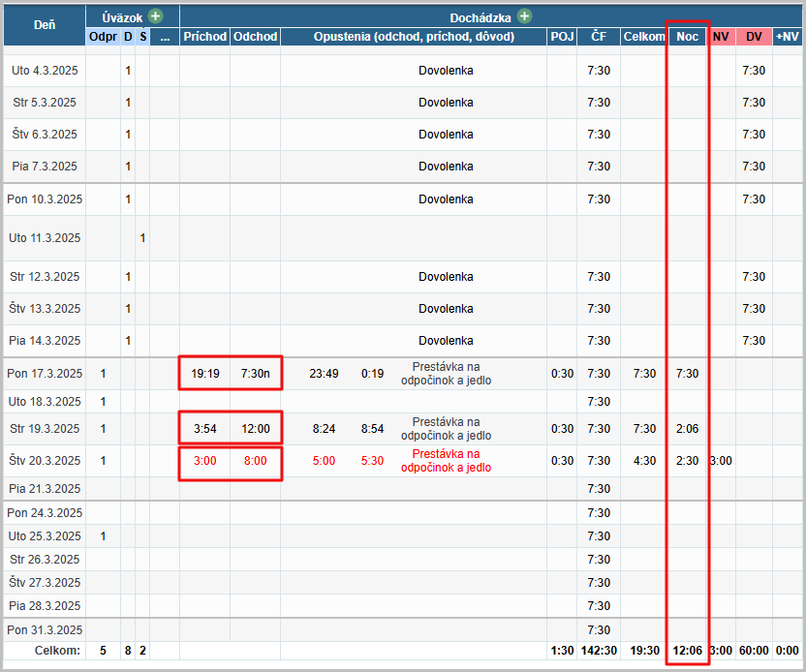Expand the '...' column header
Image resolution: width=806 pixels, height=672 pixels.
(165, 37)
